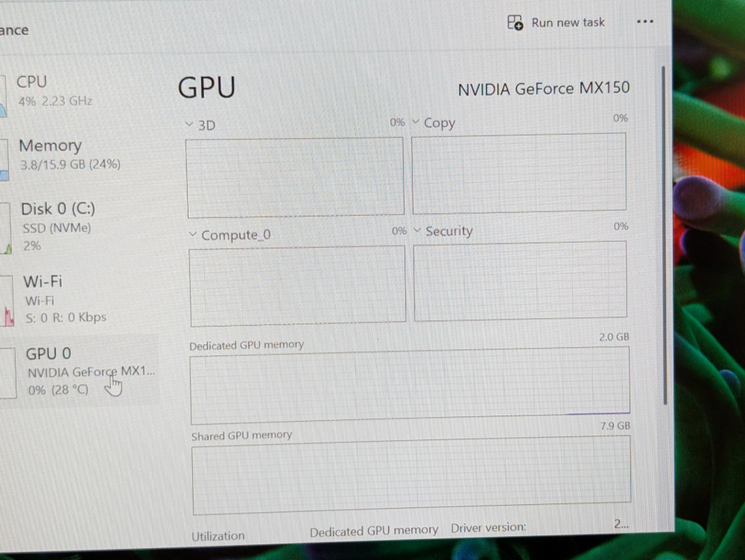The height and width of the screenshot is (560, 745).
Task: Click the 0% (28 °C) GPU temperature text
Action: (x=58, y=390)
